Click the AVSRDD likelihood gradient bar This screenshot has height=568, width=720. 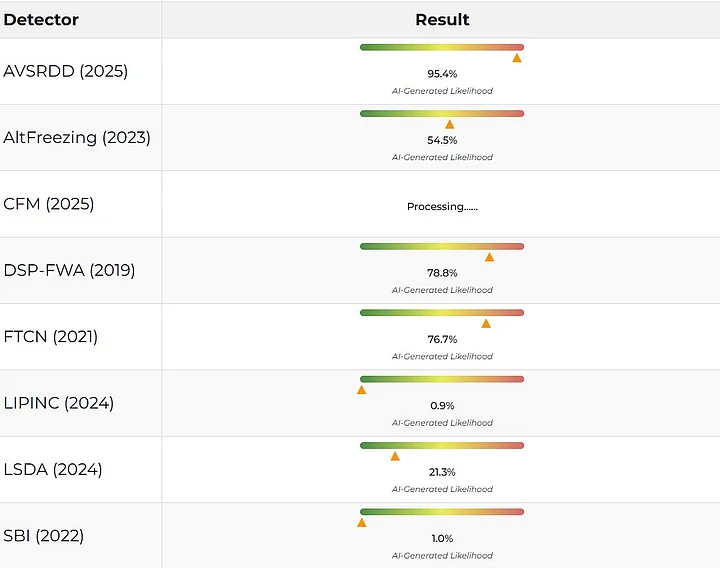point(442,47)
